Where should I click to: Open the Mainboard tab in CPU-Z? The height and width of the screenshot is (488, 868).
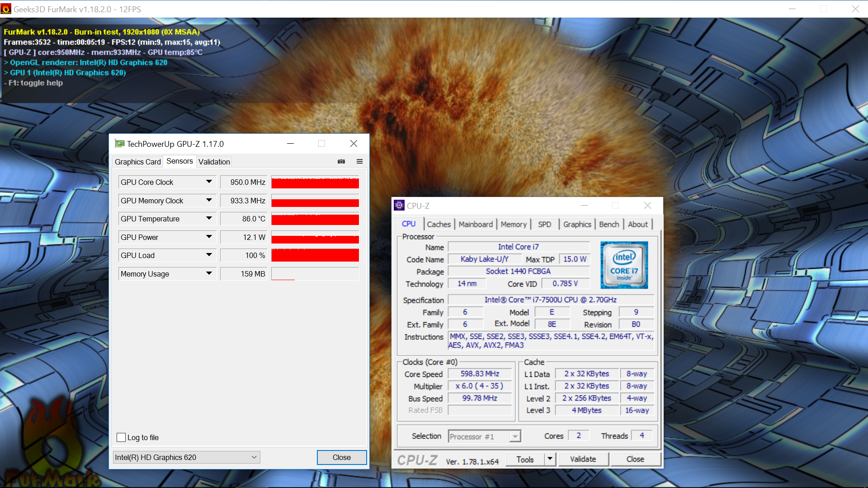point(476,225)
